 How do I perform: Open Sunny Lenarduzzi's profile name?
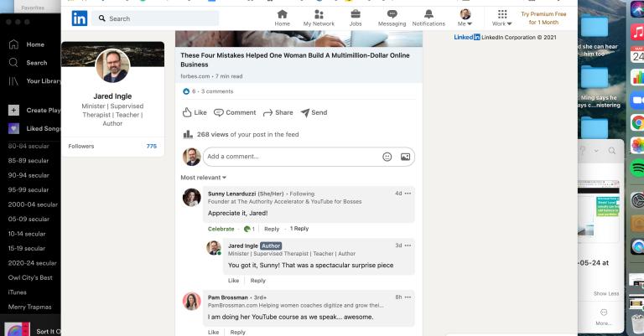[x=231, y=194]
